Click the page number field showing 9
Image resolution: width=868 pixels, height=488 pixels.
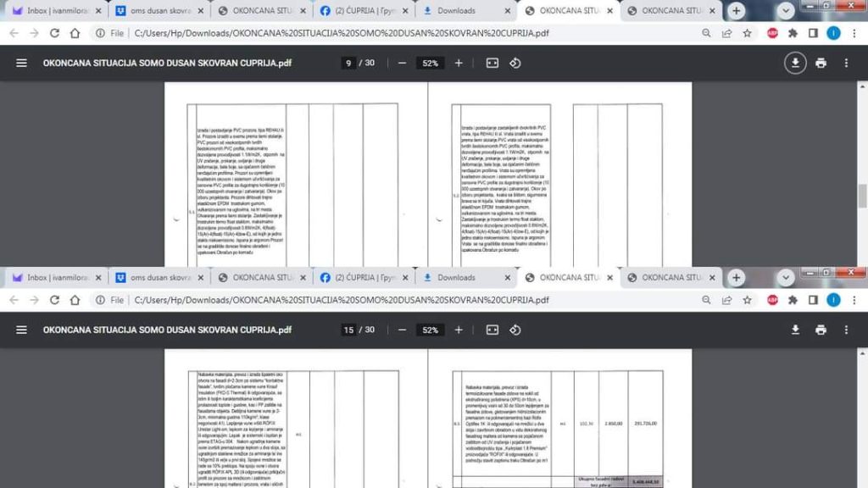[x=348, y=64]
